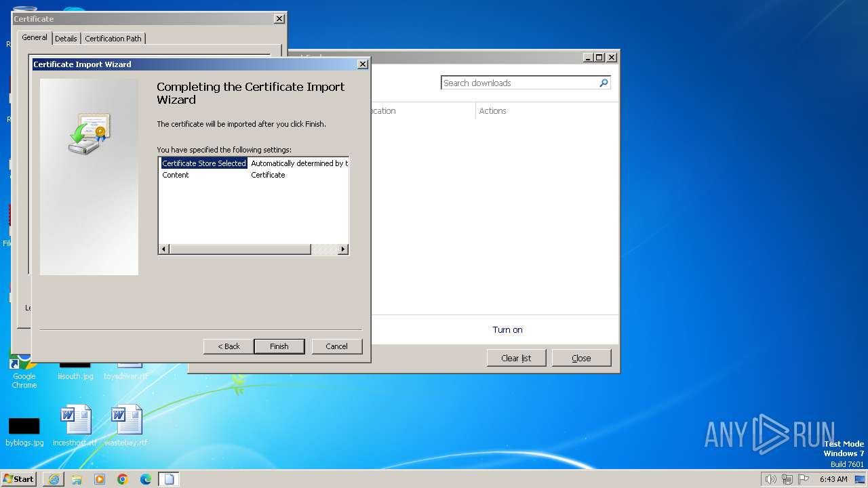Screen dimensions: 868x488
Task: Select the active document taskbar item
Action: pos(169,479)
